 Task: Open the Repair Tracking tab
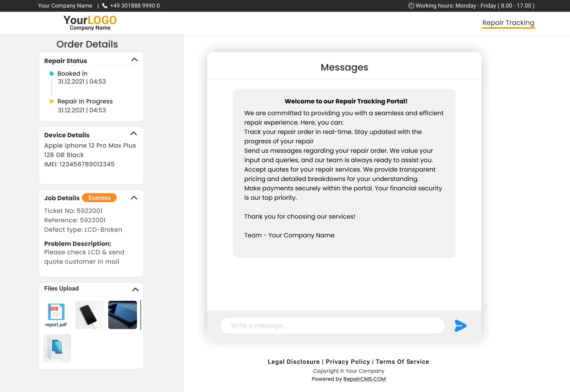508,23
